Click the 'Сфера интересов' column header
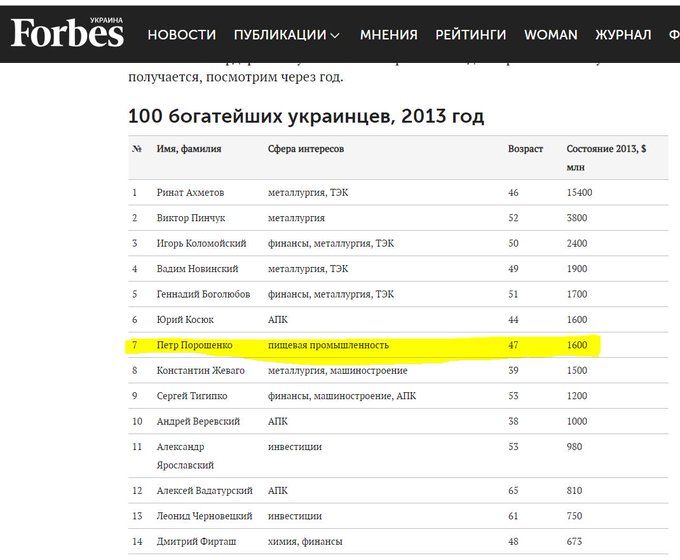 [306, 149]
